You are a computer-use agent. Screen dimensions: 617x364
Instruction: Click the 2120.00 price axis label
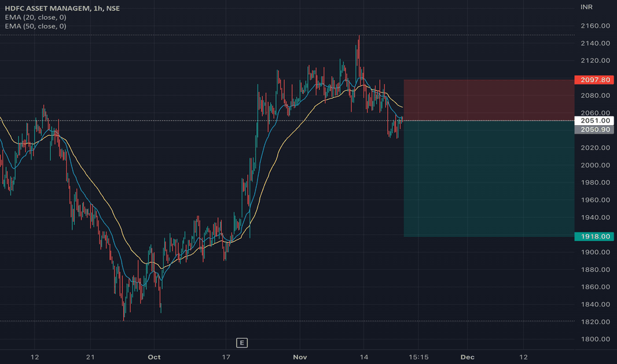pyautogui.click(x=595, y=61)
